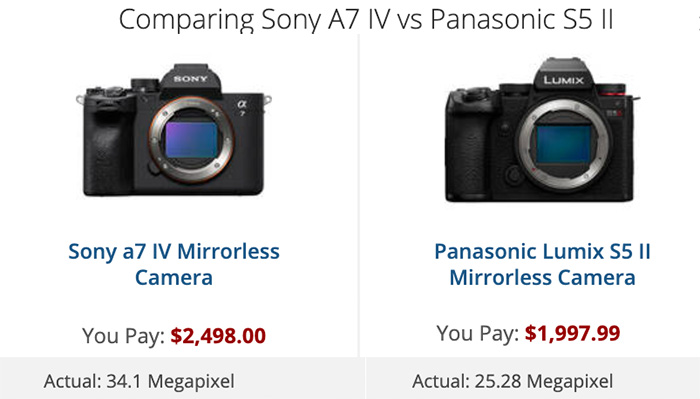Screen dimensions: 700x399
Task: Open the Sony a7 IV camera product image
Action: coord(174,130)
